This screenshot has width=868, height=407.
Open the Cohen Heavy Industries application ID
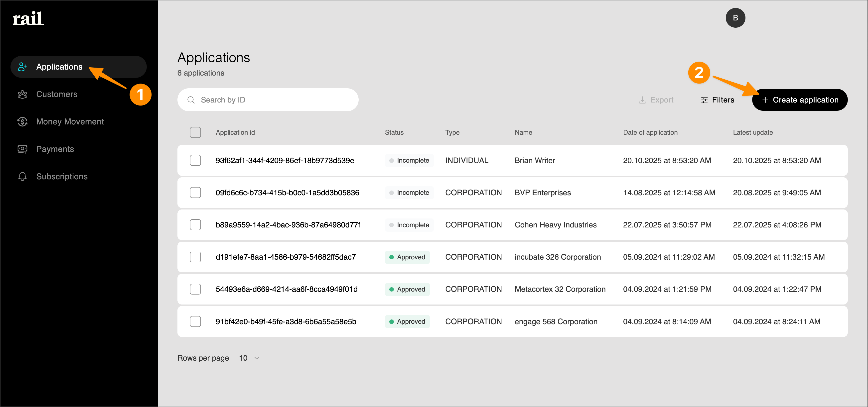(288, 224)
